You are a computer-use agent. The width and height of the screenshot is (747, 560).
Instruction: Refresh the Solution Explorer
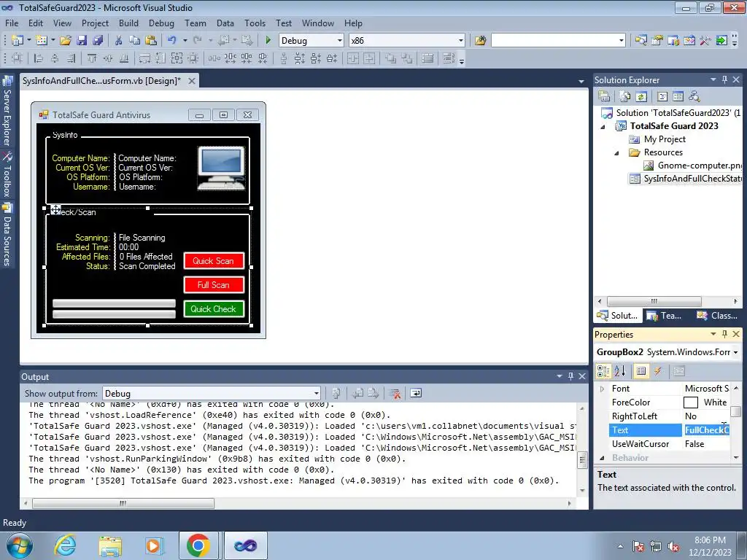pos(641,97)
